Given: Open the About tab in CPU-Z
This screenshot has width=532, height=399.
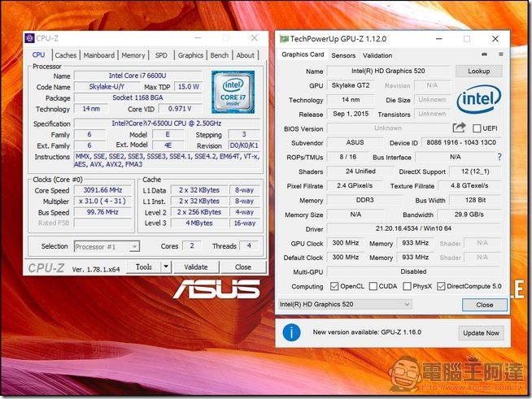Looking at the screenshot, I should pyautogui.click(x=246, y=55).
